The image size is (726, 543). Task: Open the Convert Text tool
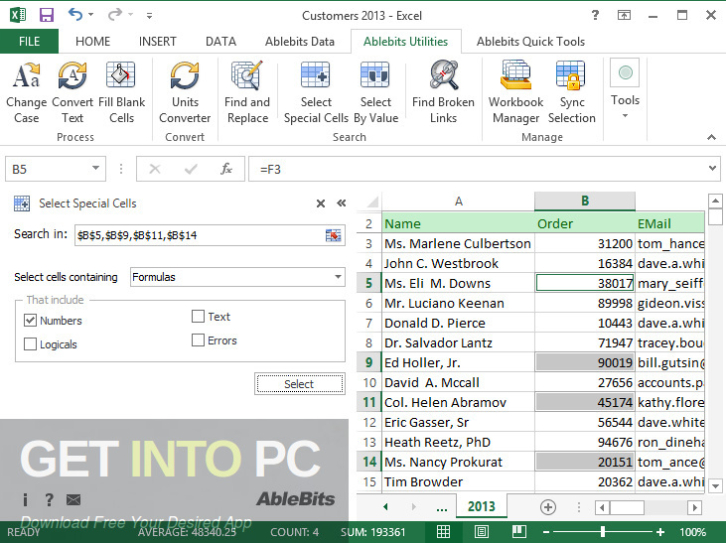[72, 93]
